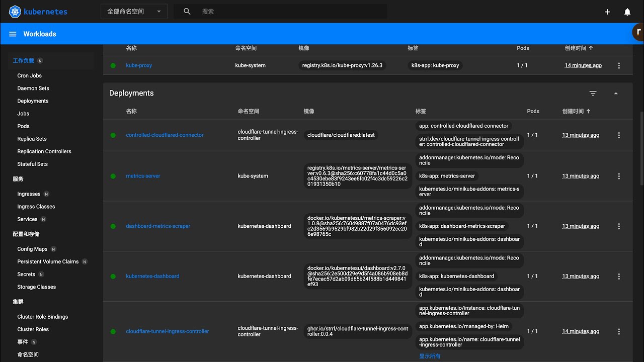Click the registry.k8s.io/kube-proxy:v1.26.3 image chip
The image size is (644, 362).
(x=343, y=65)
